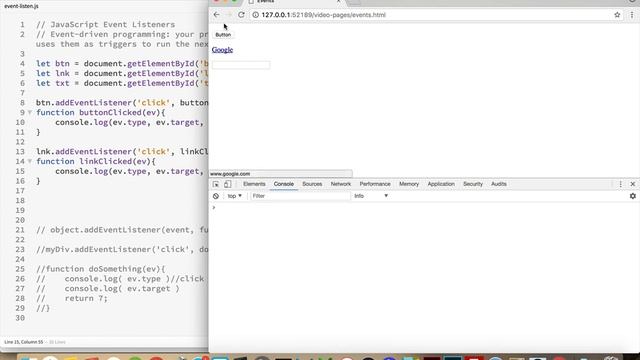Viewport: 640px width, 360px height.
Task: Click the event-listen.js editor tab
Action: pos(21,6)
